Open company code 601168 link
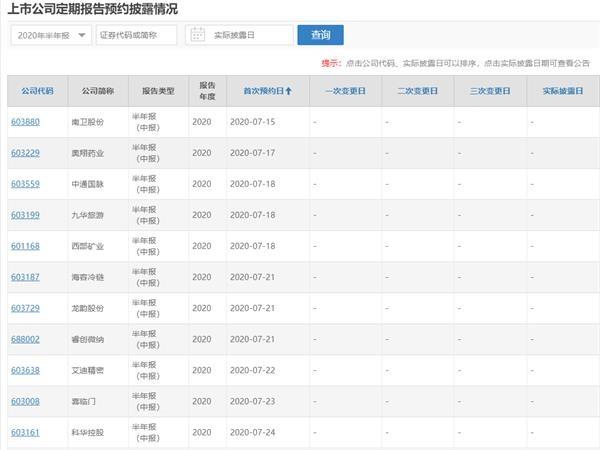This screenshot has width=600, height=450. [25, 246]
